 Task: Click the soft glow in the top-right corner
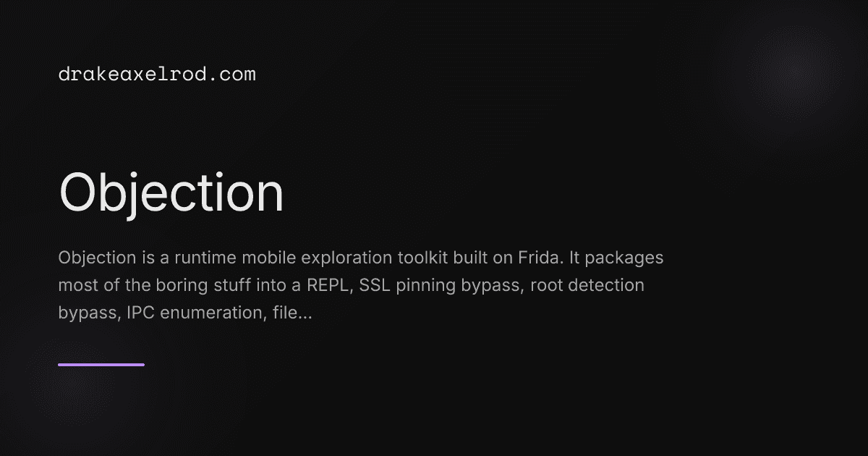point(788,72)
